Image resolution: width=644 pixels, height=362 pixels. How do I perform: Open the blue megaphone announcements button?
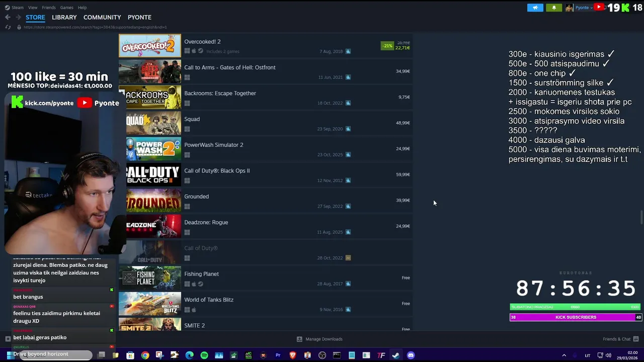click(x=535, y=8)
